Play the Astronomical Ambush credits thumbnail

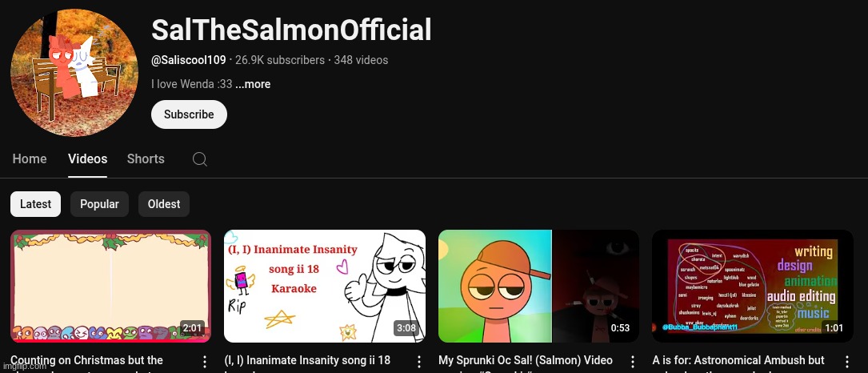[753, 286]
